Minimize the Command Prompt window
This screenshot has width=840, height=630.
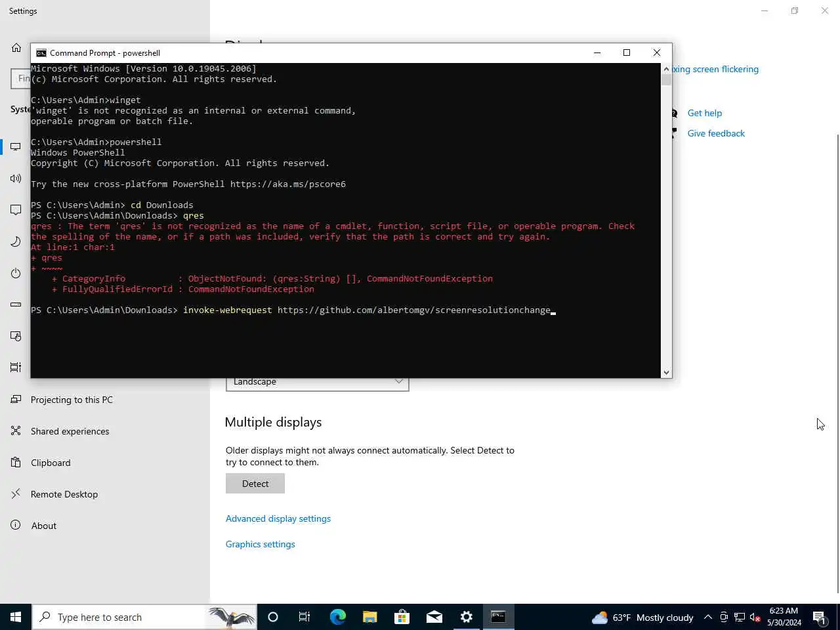(597, 52)
